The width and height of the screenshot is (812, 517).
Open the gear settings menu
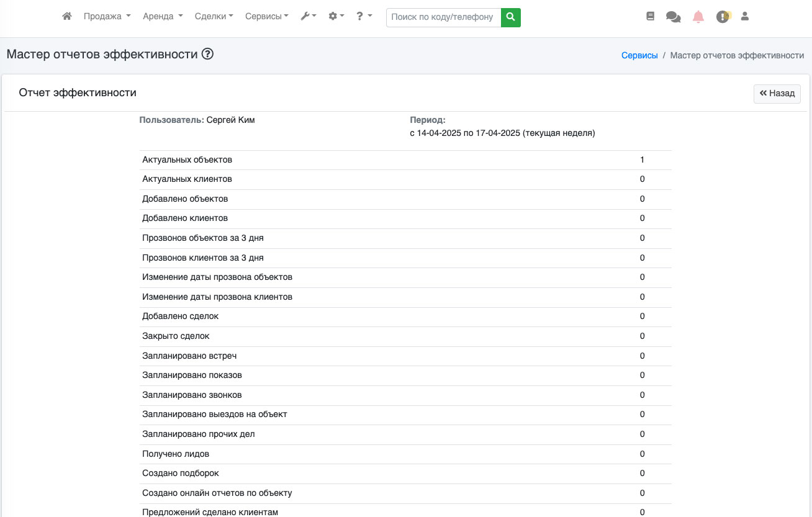(336, 17)
